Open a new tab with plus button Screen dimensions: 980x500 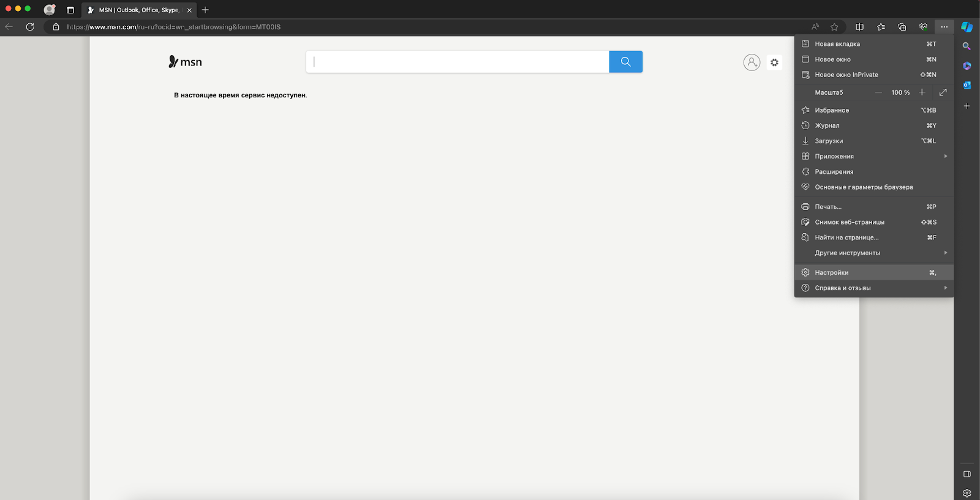coord(205,10)
